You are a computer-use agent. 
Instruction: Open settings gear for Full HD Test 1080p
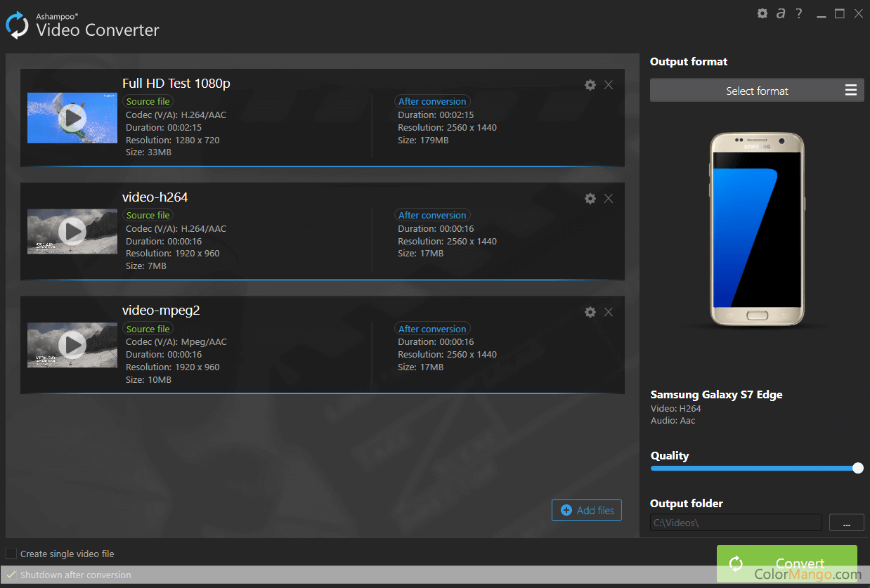pos(590,85)
